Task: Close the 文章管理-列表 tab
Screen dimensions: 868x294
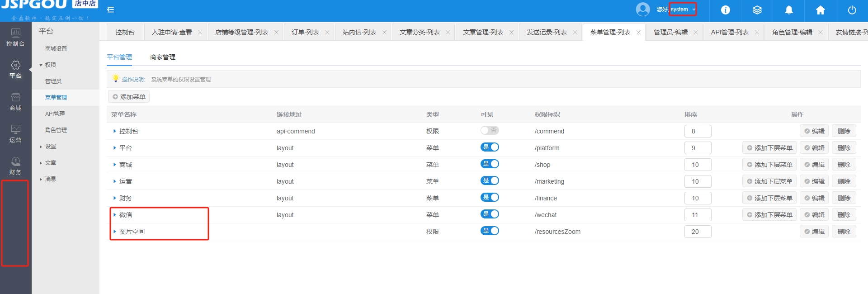Action: [x=511, y=33]
